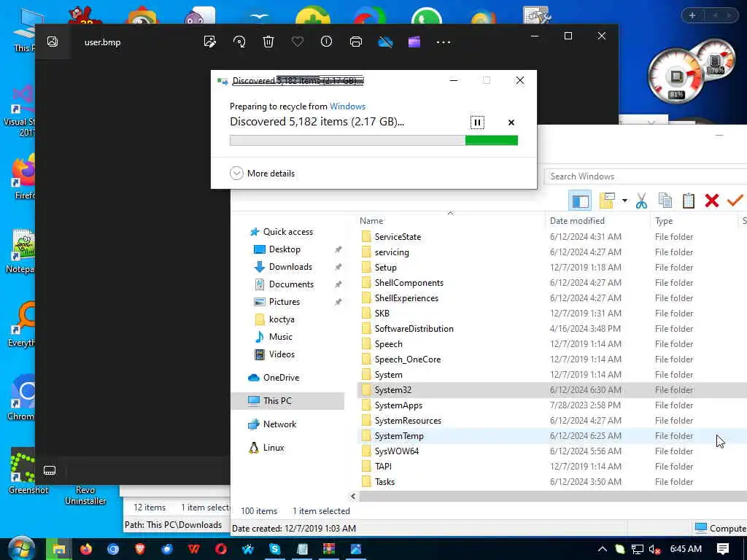747x560 pixels.
Task: Open Downloads in navigation pane
Action: (x=290, y=267)
